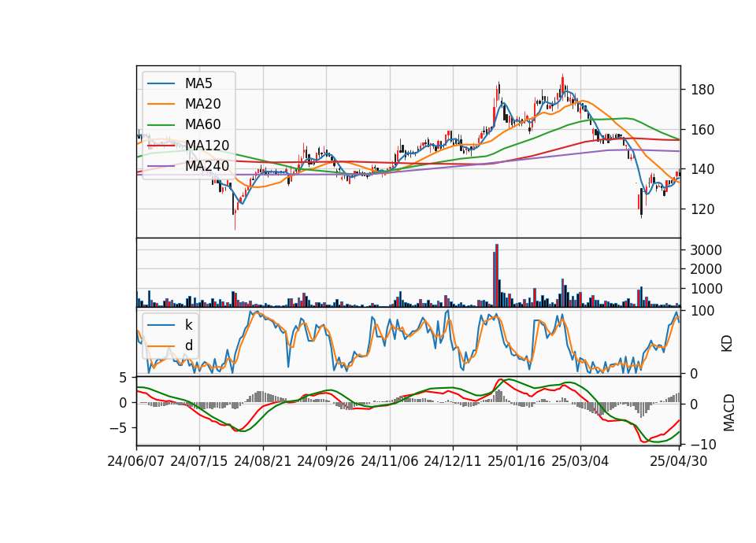Click the 24/07/15 date label
This screenshot has width=756, height=543.
pos(199,461)
